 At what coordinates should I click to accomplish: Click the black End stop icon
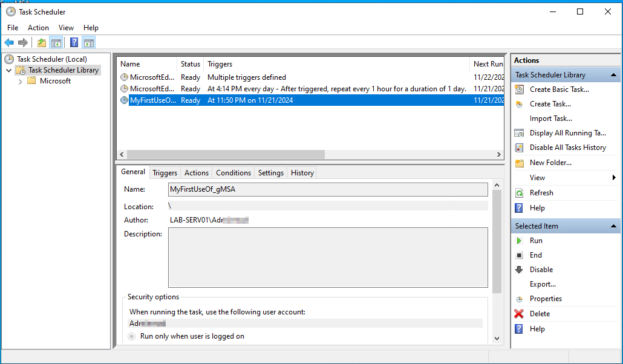[x=519, y=255]
